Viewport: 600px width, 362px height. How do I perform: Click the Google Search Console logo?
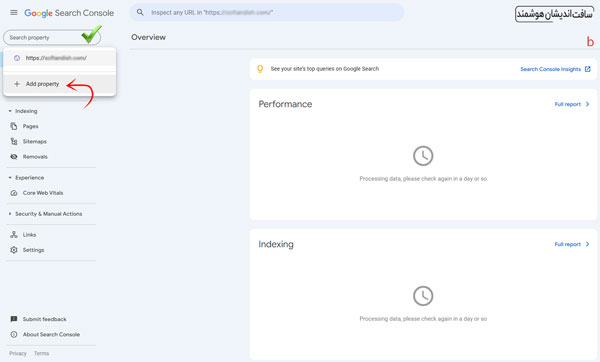pyautogui.click(x=69, y=13)
